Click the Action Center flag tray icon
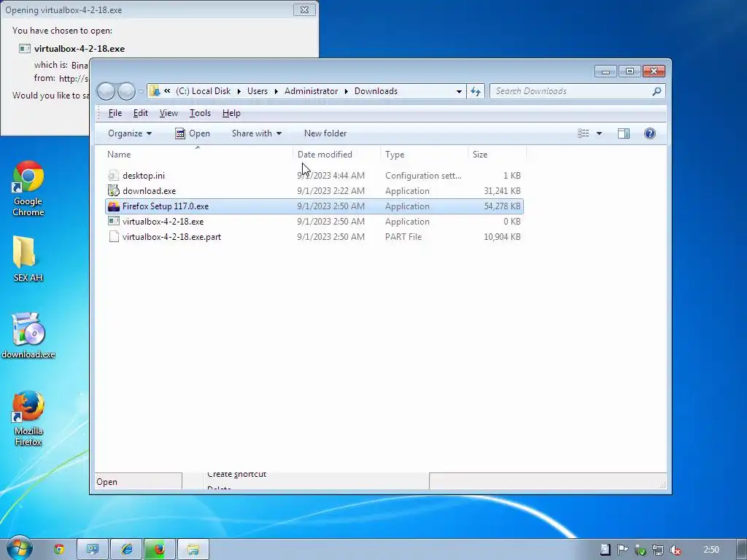747x560 pixels. point(622,550)
